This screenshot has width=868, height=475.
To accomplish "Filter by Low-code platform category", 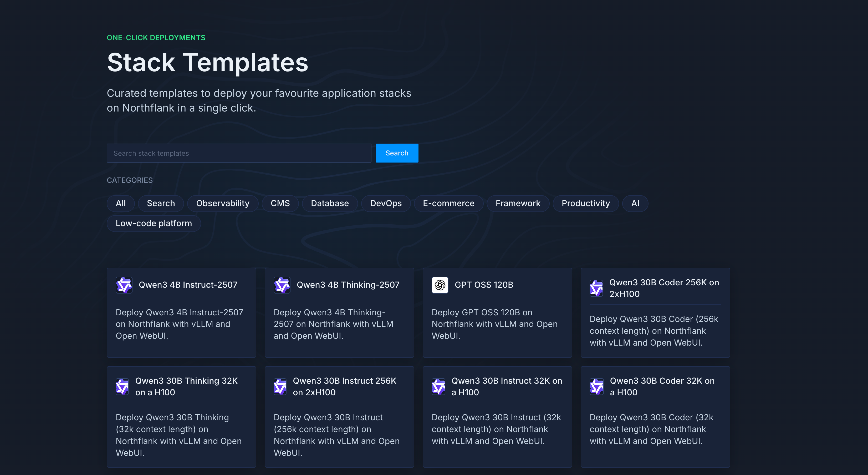I will (x=154, y=223).
